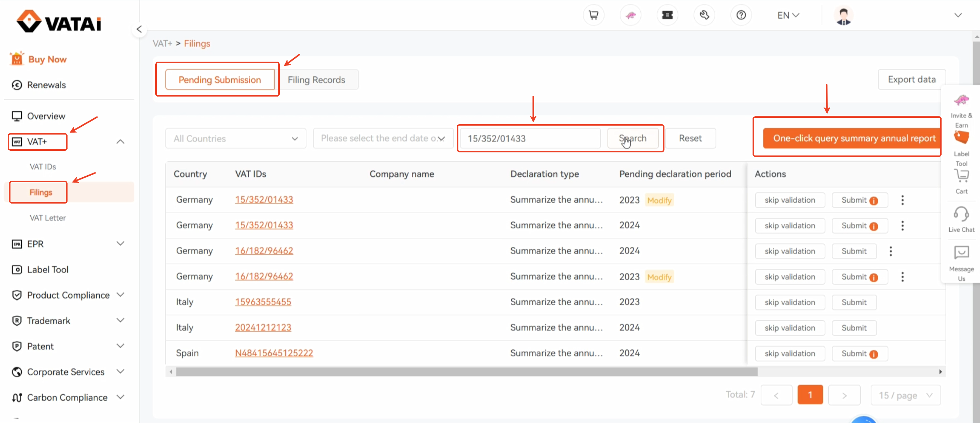Click the Reset button
The height and width of the screenshot is (423, 980).
click(690, 138)
